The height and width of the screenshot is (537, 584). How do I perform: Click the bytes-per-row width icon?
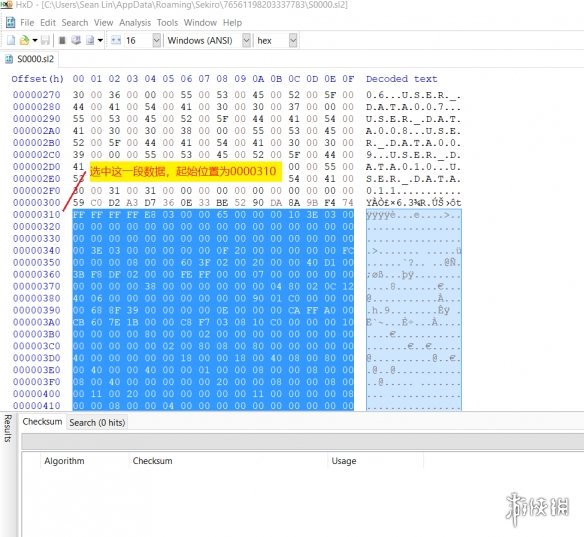click(116, 40)
